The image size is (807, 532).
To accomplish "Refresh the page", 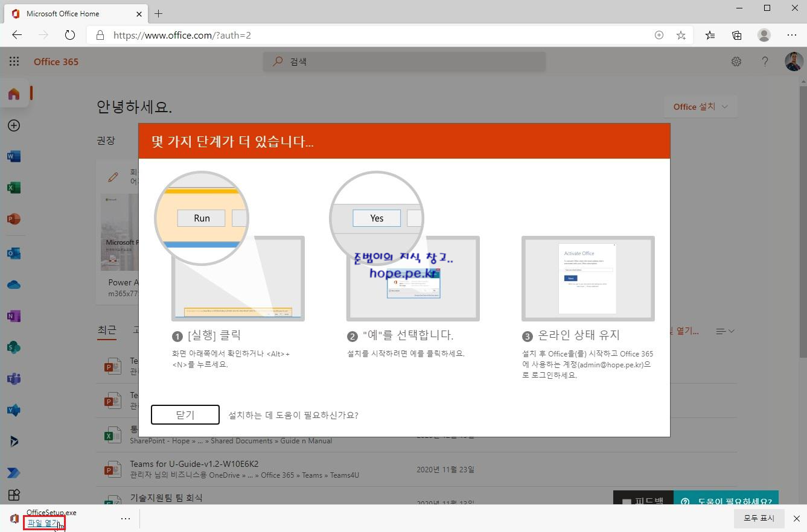I will tap(70, 35).
